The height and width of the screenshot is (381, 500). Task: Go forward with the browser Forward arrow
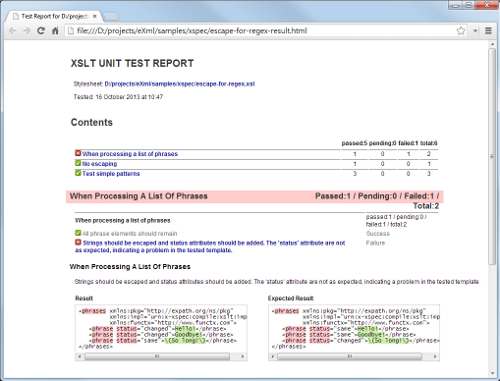[x=27, y=31]
